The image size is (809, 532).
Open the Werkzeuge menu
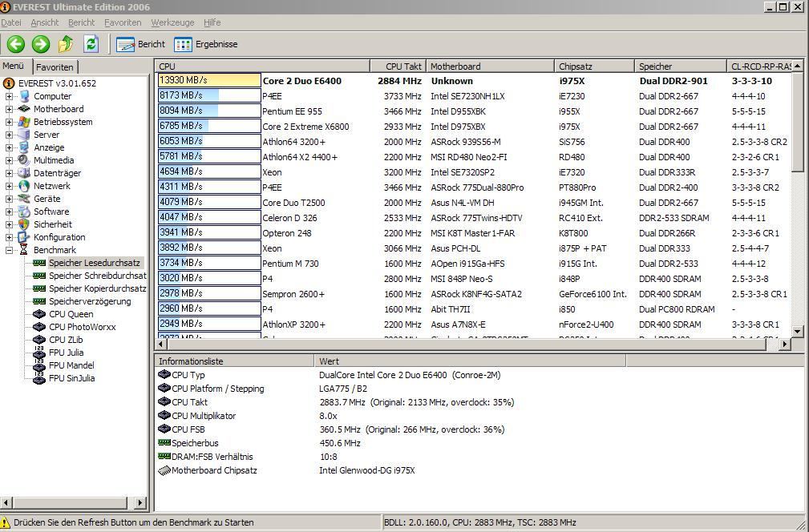click(x=172, y=22)
